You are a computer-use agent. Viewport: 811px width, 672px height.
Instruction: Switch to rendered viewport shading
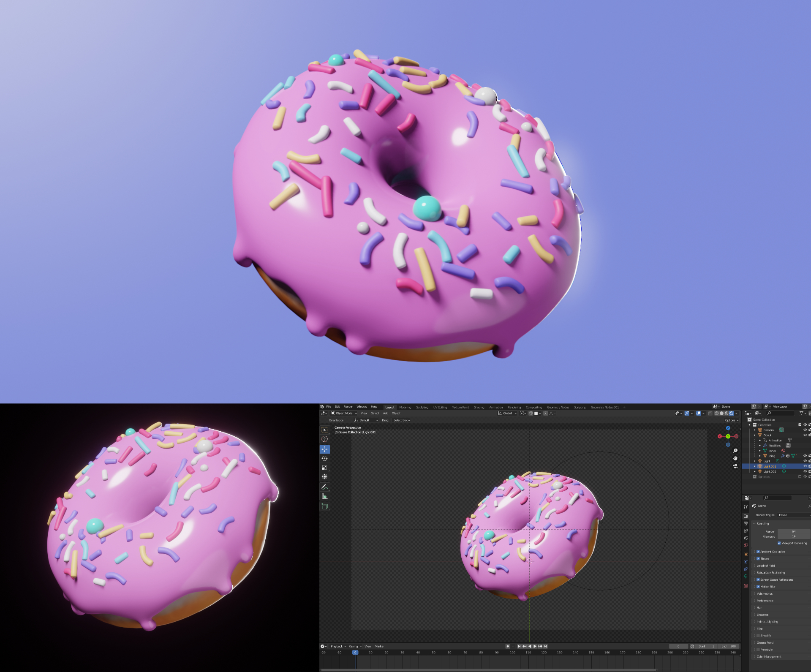(731, 414)
